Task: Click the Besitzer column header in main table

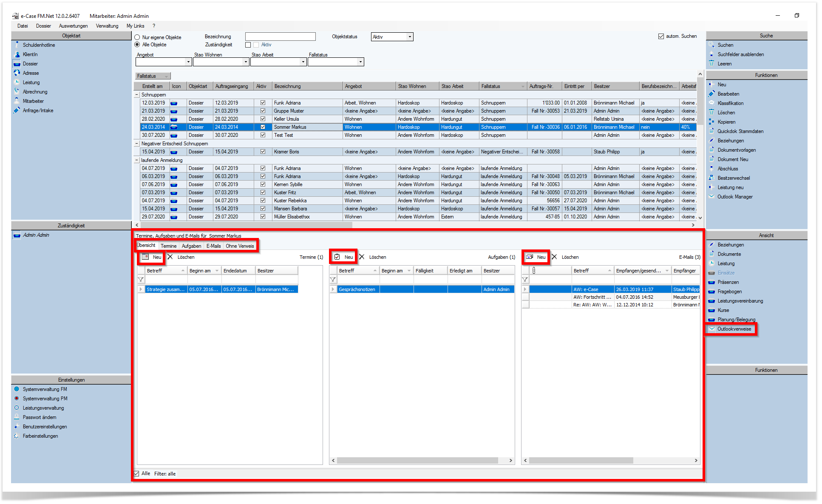Action: pyautogui.click(x=615, y=86)
